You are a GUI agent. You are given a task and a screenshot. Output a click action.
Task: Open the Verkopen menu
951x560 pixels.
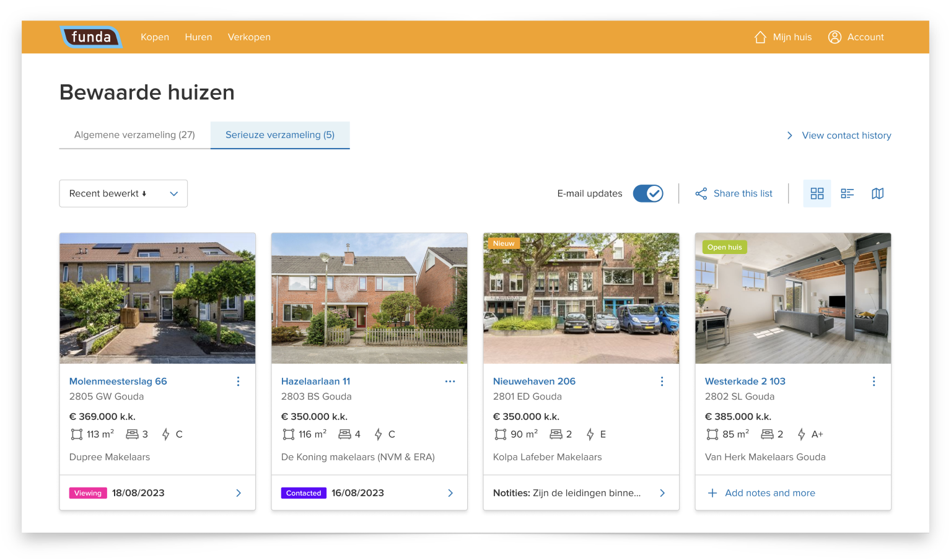pos(249,37)
